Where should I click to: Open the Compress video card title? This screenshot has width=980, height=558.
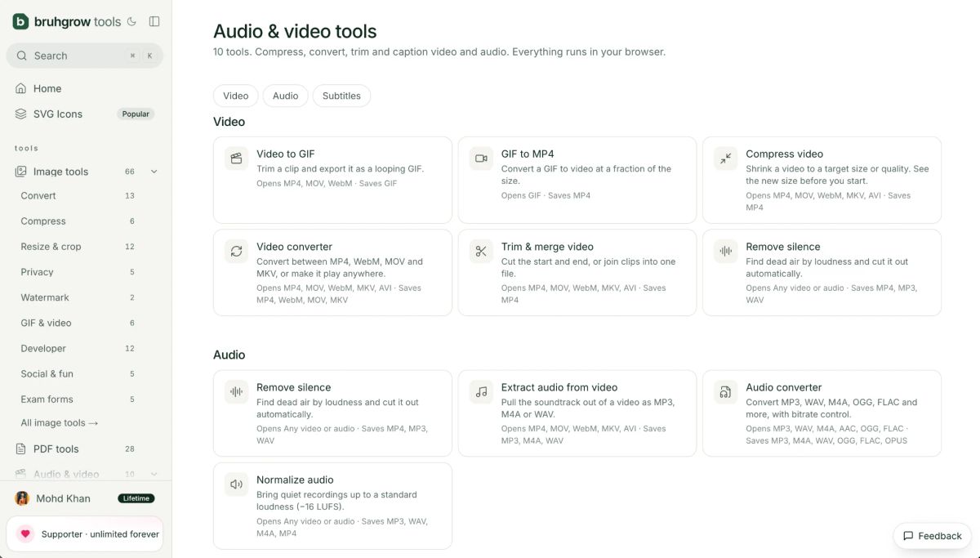click(x=784, y=154)
